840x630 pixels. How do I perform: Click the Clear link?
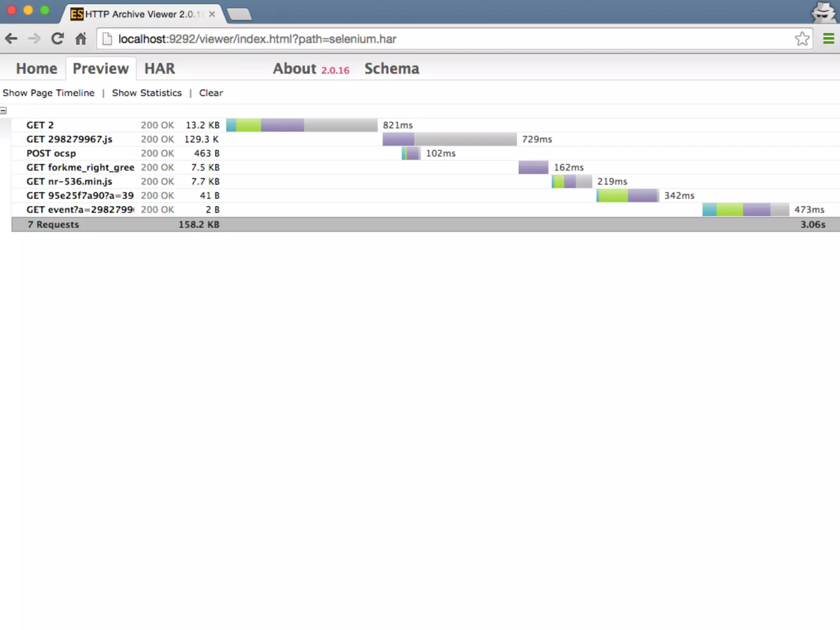click(x=211, y=93)
